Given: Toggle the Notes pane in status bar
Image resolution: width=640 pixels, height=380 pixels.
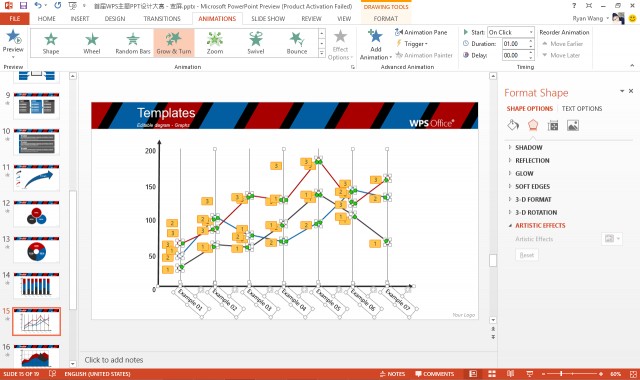Looking at the screenshot, I should [x=392, y=374].
